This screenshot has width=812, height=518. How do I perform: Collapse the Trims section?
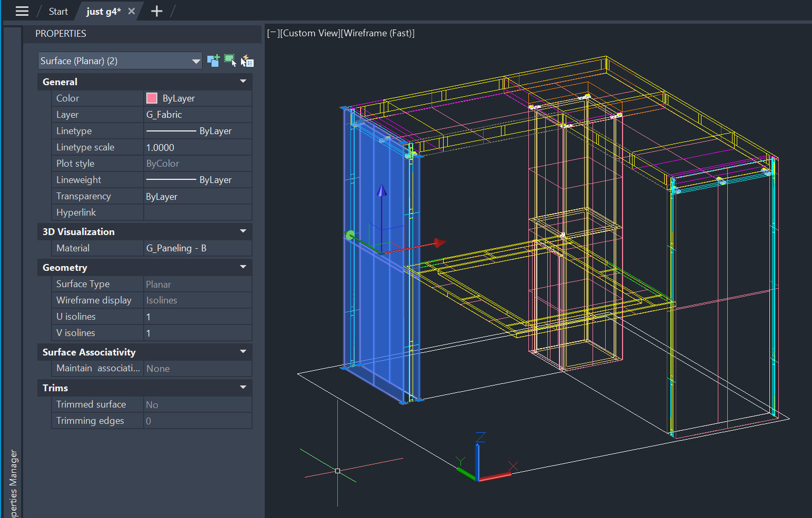coord(243,388)
